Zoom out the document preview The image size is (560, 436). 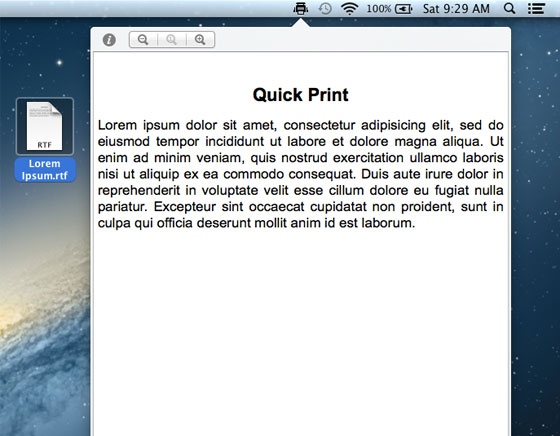143,40
